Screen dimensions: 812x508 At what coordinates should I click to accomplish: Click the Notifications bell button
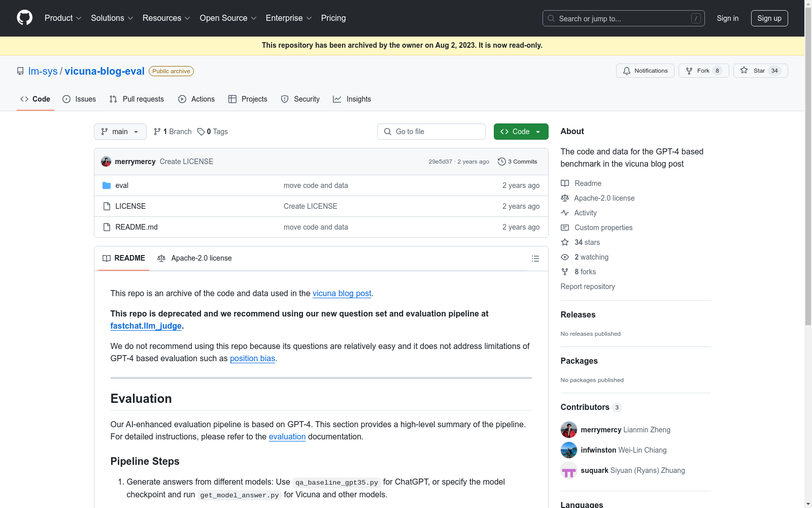pos(645,71)
